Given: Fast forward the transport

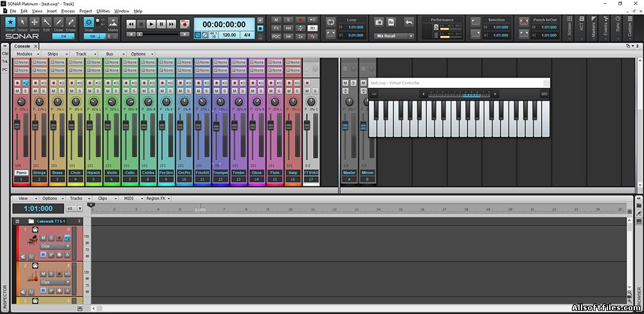Looking at the screenshot, I should tap(171, 25).
